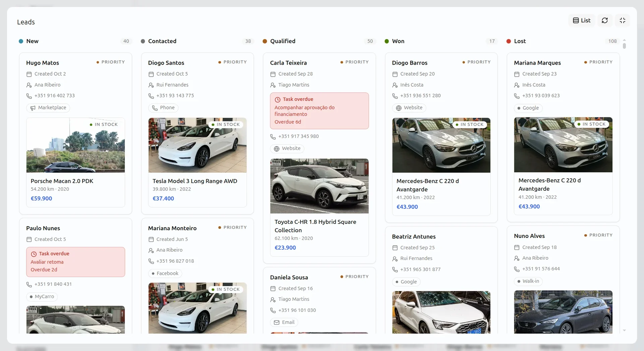Click the clock icon in Carla Teixeira's overdue task
Screen dimensions: 644x351
click(x=277, y=99)
